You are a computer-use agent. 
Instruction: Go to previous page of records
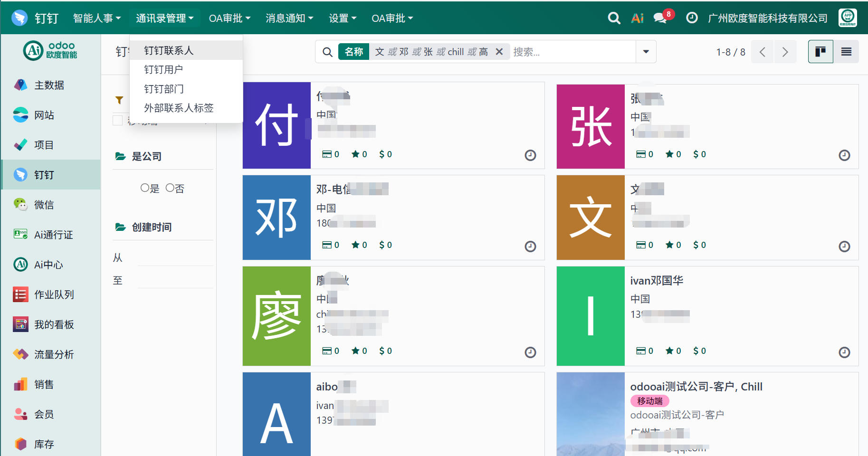(x=762, y=52)
